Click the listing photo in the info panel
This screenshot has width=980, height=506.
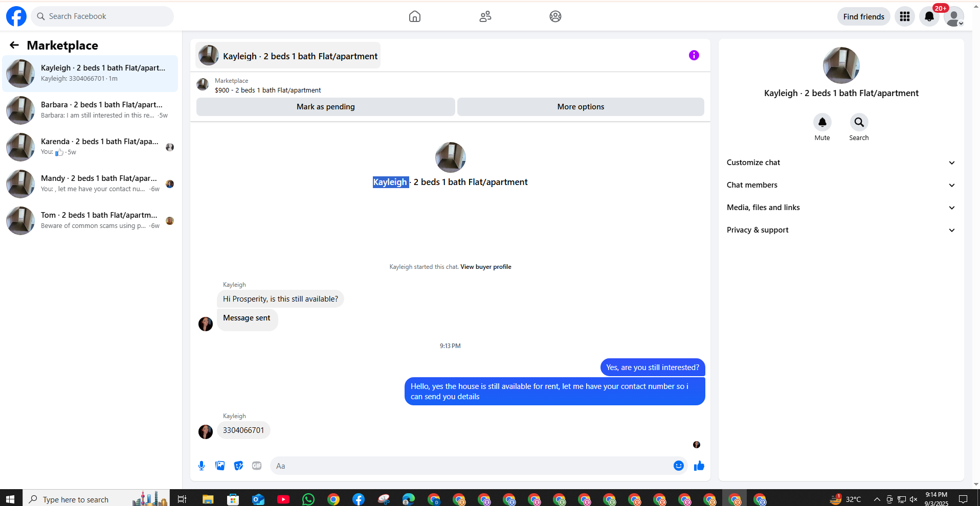[841, 65]
